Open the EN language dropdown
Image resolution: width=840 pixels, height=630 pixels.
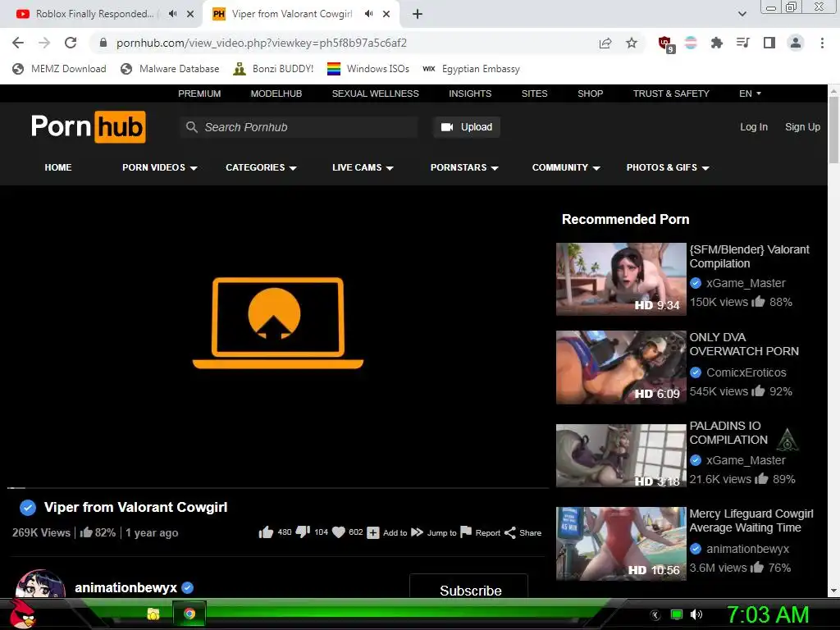coord(750,94)
